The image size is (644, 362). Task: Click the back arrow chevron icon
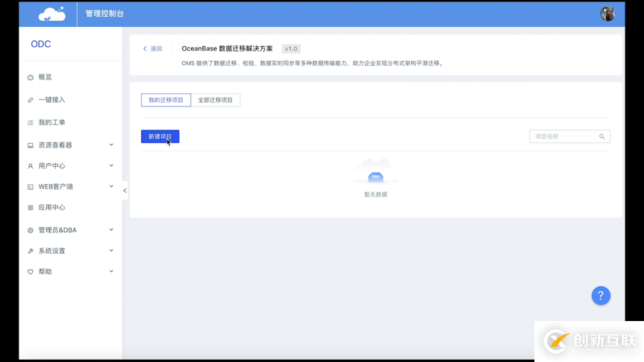(145, 48)
